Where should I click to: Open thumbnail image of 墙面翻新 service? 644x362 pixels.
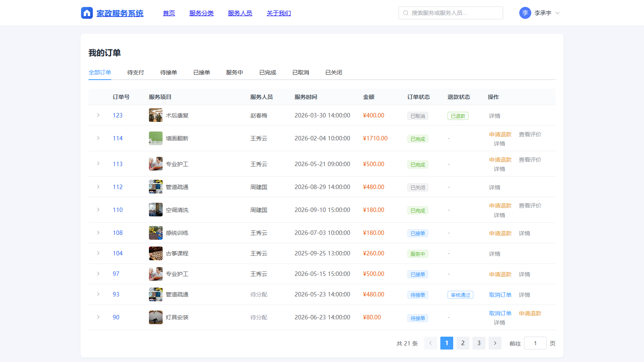pos(156,138)
